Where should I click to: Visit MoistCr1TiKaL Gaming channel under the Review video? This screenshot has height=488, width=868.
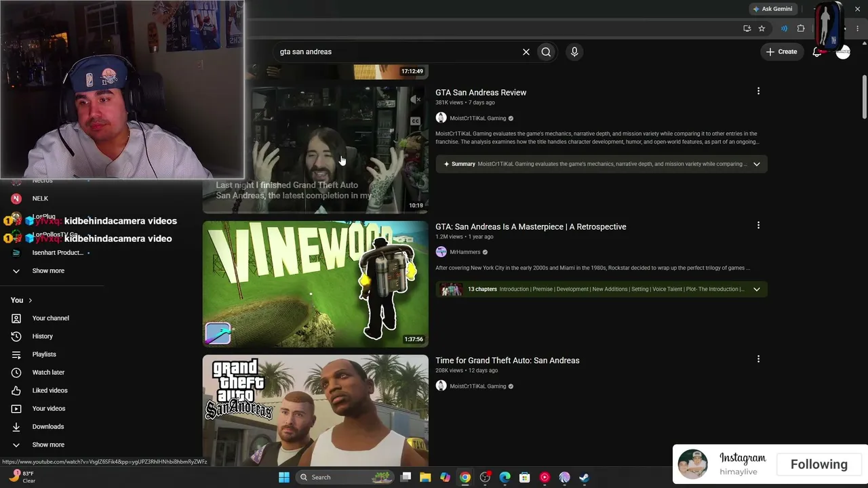478,118
